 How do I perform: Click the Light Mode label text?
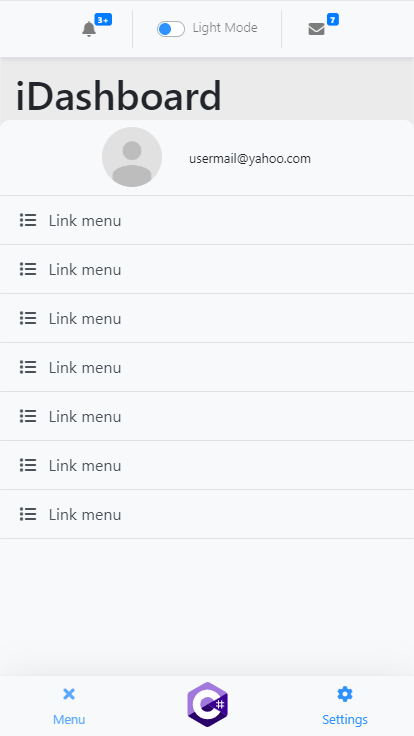pos(225,28)
